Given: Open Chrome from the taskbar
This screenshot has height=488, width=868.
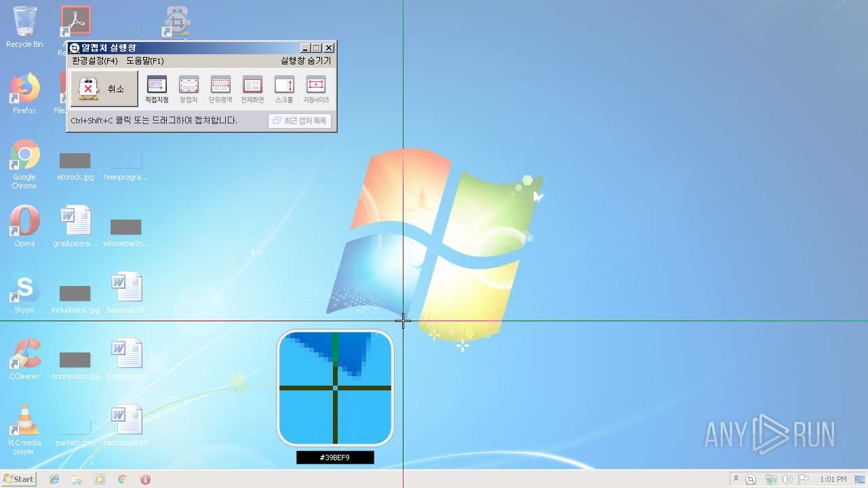Looking at the screenshot, I should tap(123, 479).
